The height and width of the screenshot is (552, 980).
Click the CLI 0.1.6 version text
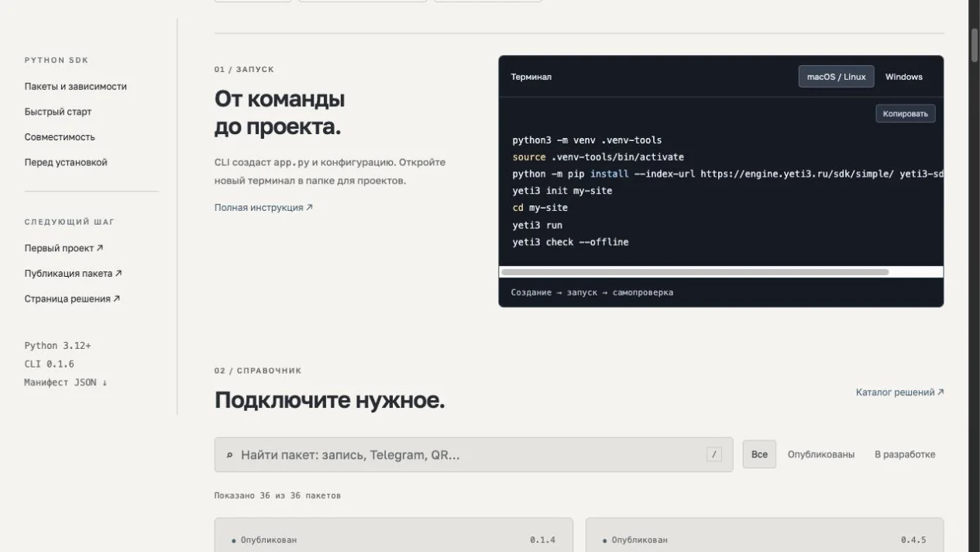pyautogui.click(x=49, y=364)
